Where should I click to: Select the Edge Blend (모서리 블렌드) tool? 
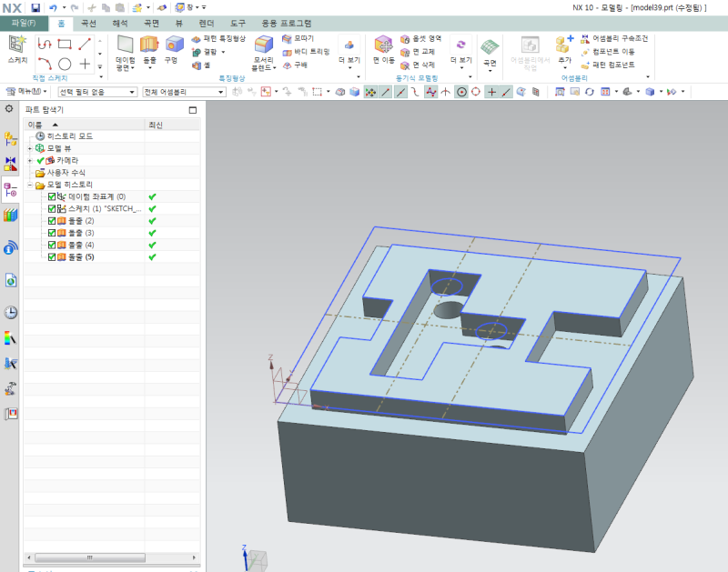pos(264,51)
